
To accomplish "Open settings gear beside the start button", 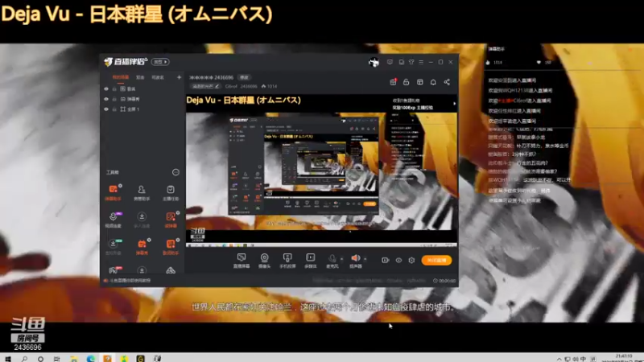I will coord(411,260).
